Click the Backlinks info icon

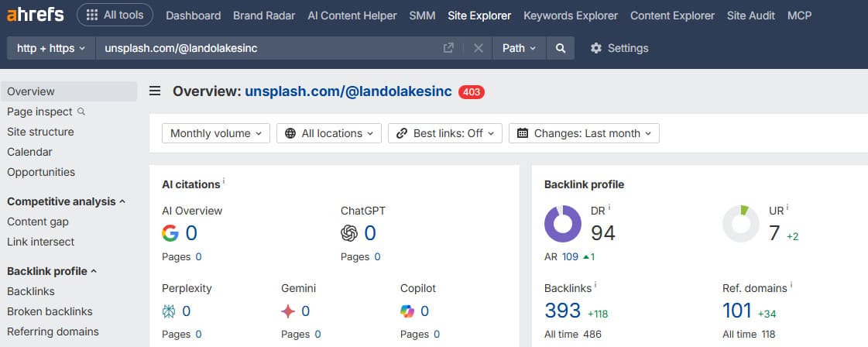(x=595, y=285)
